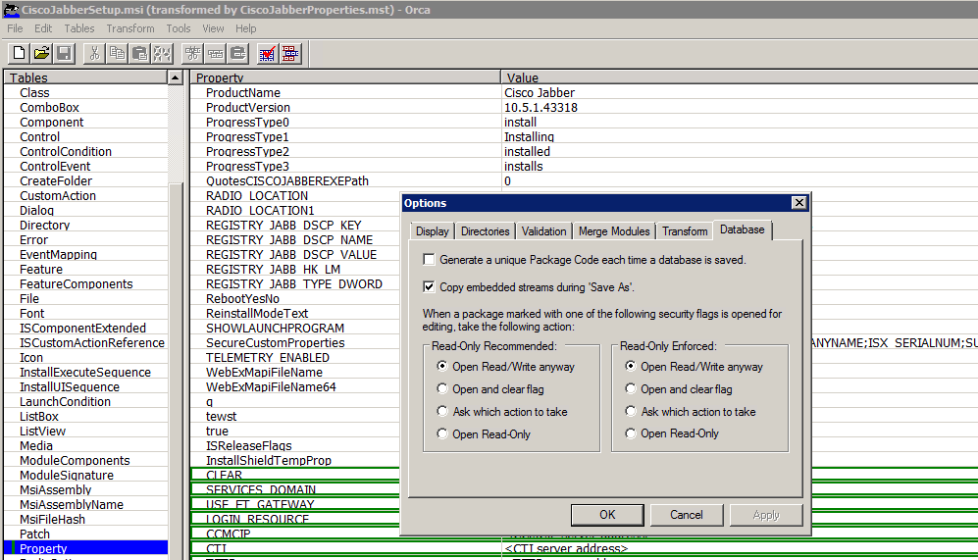Viewport: 978px width, 560px height.
Task: Toggle 'Copy embedded streams during Save As' checkbox
Action: (x=429, y=286)
